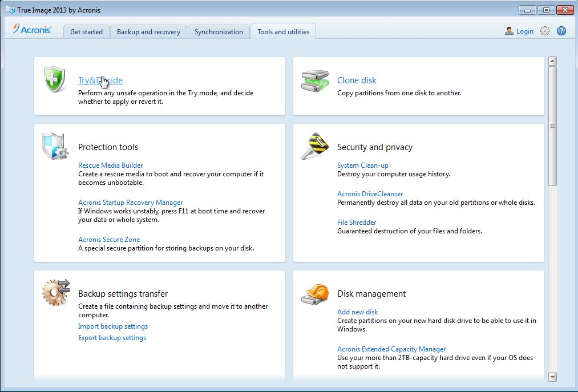Click the Login user icon
Image resolution: width=578 pixels, height=392 pixels.
pos(509,31)
